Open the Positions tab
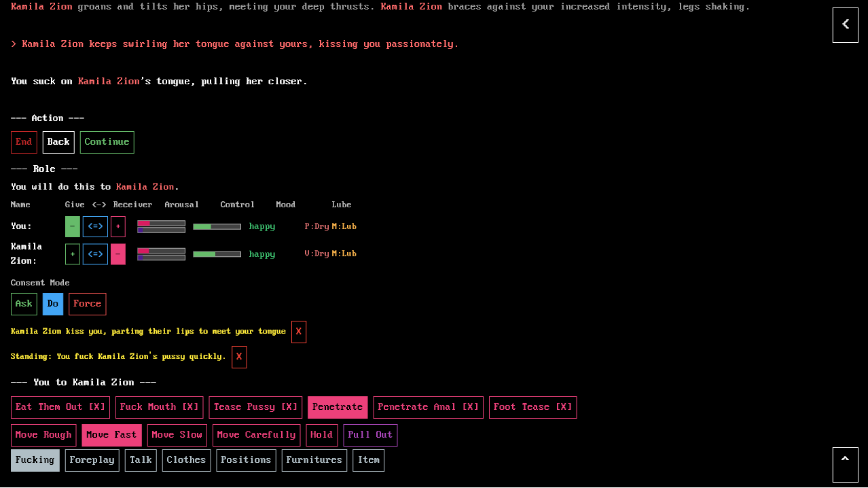 pos(247,460)
